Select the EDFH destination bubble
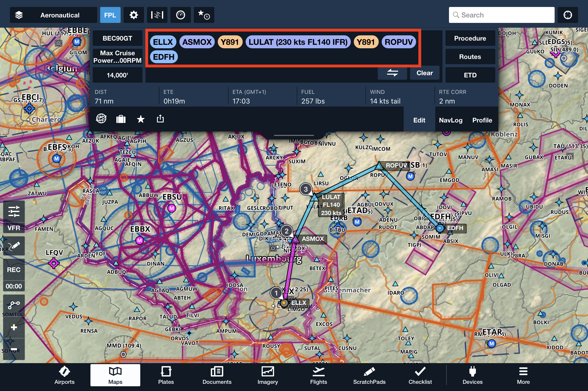 click(164, 57)
